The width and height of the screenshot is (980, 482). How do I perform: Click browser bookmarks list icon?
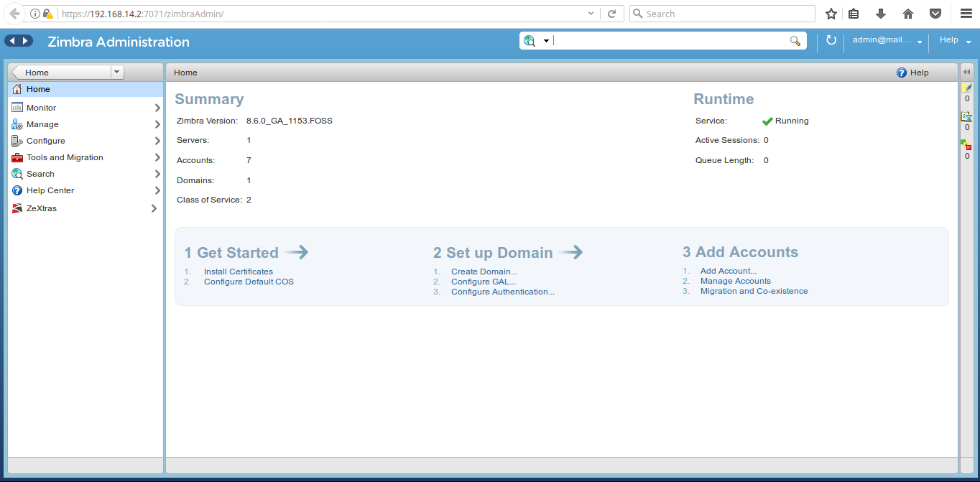pyautogui.click(x=854, y=14)
